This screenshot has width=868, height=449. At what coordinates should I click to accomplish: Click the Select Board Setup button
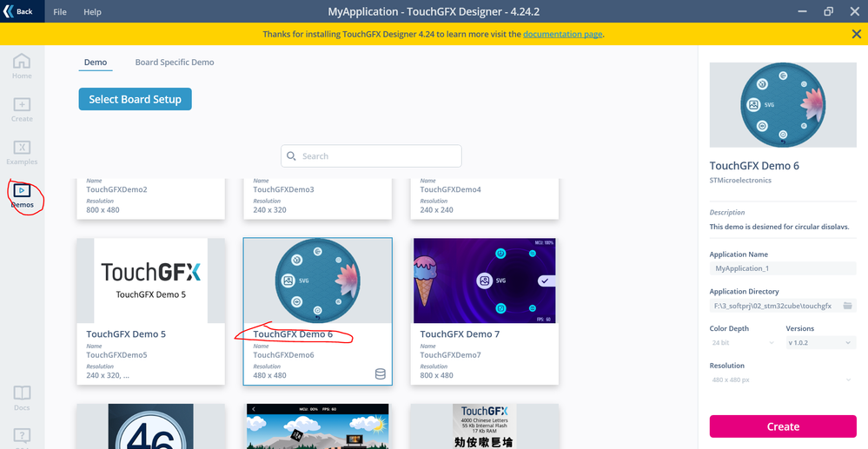(x=135, y=99)
